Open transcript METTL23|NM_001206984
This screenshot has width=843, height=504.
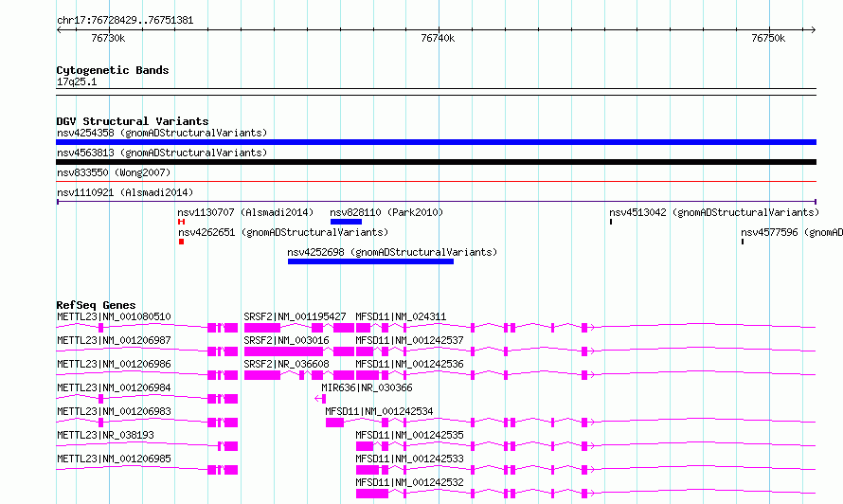pyautogui.click(x=114, y=387)
